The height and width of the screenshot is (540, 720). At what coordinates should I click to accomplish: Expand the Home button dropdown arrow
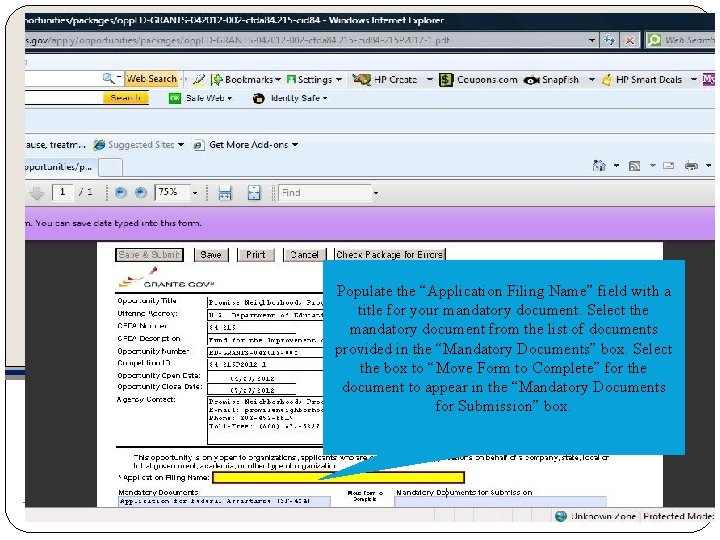616,165
